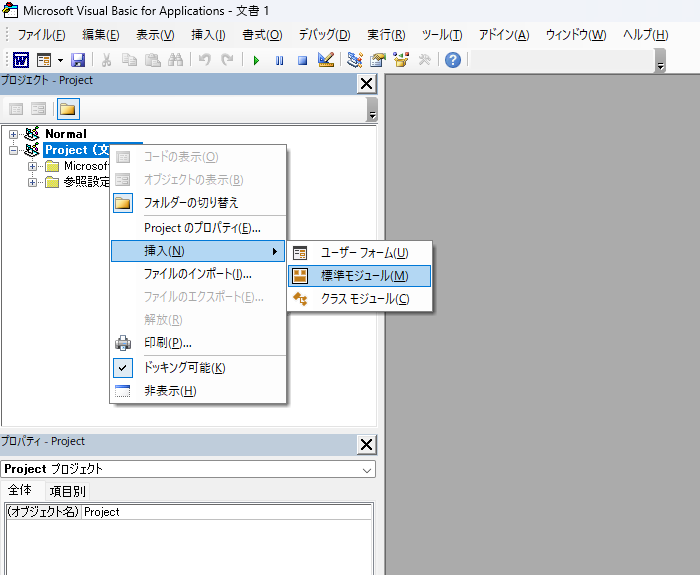Click (オブジェクト名) value field Project

pyautogui.click(x=227, y=512)
